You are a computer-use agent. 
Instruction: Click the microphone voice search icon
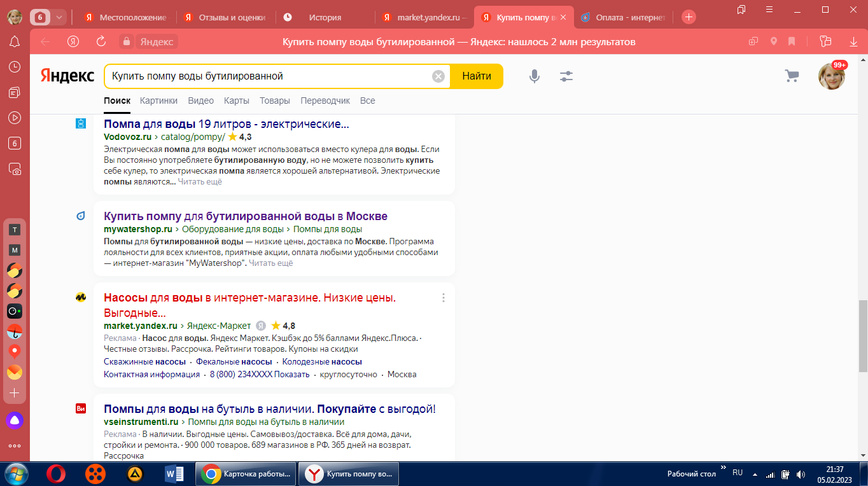pos(535,76)
